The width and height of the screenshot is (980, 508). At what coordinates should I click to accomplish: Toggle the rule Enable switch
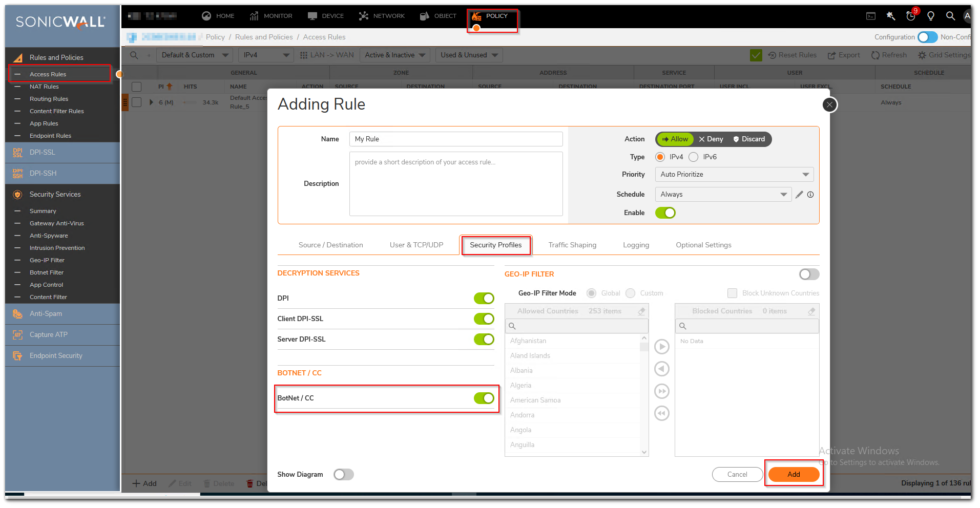(x=665, y=213)
